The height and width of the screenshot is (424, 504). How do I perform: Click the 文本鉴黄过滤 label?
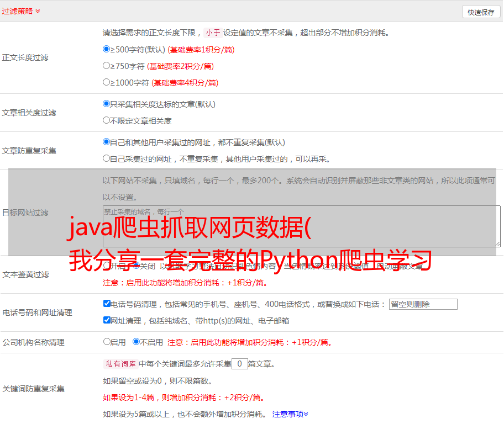point(25,274)
